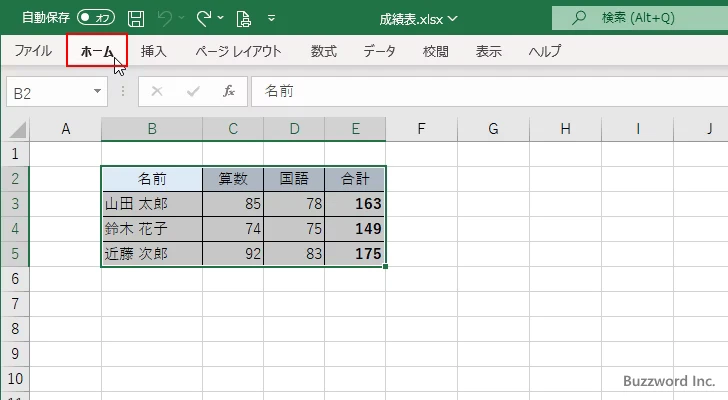Viewport: 728px width, 400px height.
Task: Click the cell with value 92
Action: coord(233,254)
